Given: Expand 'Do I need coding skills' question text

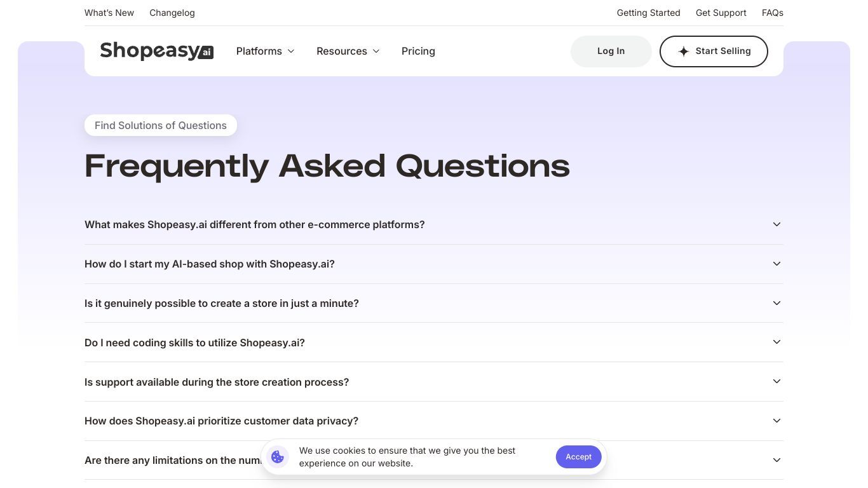Looking at the screenshot, I should coord(194,342).
